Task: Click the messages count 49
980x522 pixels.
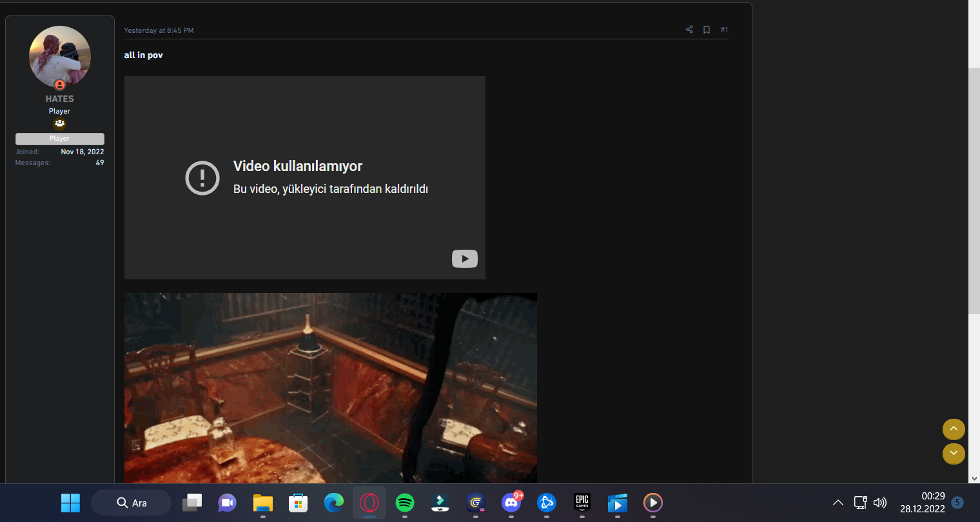Action: (100, 163)
